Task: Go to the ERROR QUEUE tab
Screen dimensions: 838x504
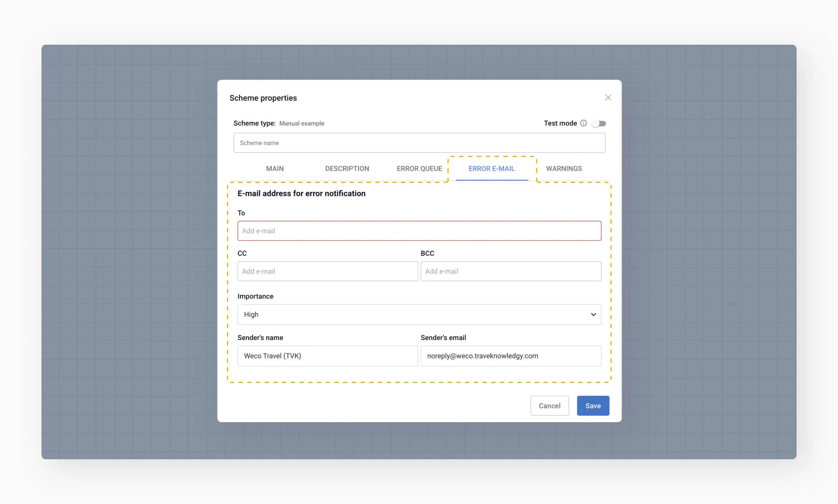Action: coord(419,169)
